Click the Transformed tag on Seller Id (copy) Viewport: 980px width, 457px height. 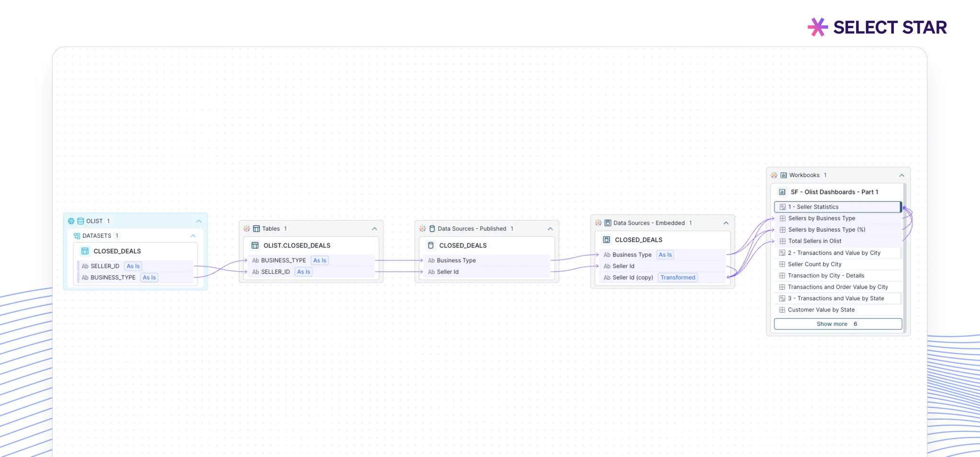(678, 278)
